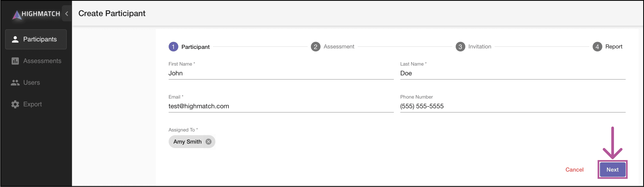Select step 2 Assessment circle

[315, 47]
